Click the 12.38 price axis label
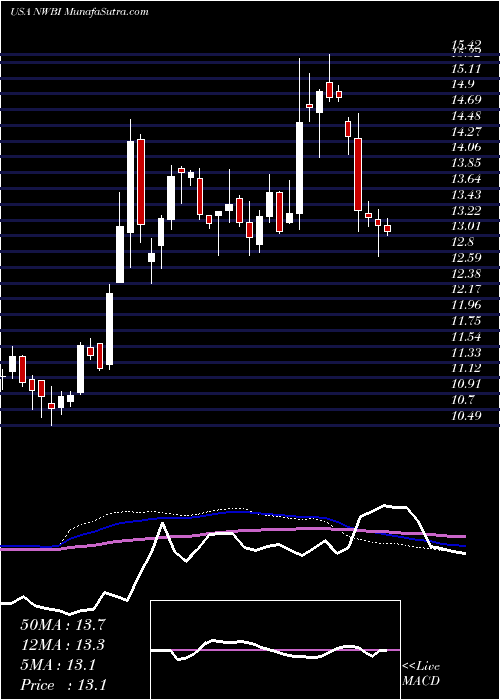500x700 pixels. 466,274
